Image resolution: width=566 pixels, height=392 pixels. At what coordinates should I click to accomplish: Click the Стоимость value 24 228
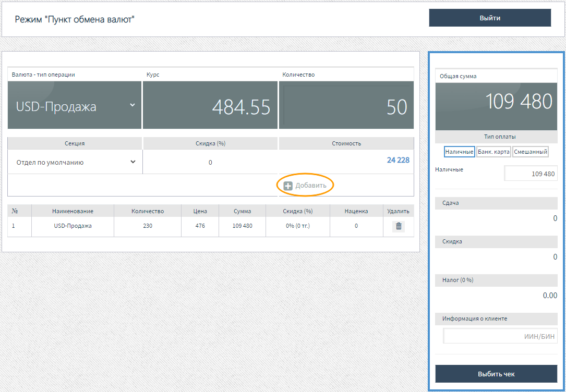click(398, 160)
